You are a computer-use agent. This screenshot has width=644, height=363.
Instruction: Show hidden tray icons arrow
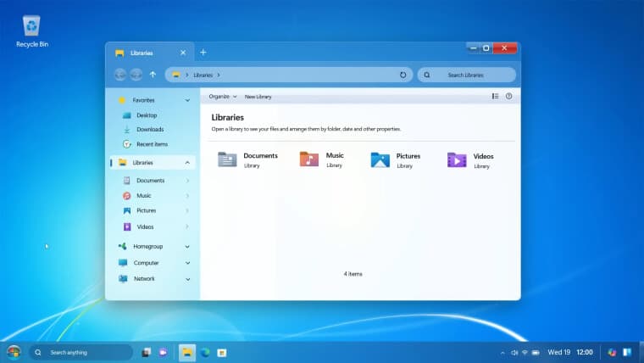502,353
